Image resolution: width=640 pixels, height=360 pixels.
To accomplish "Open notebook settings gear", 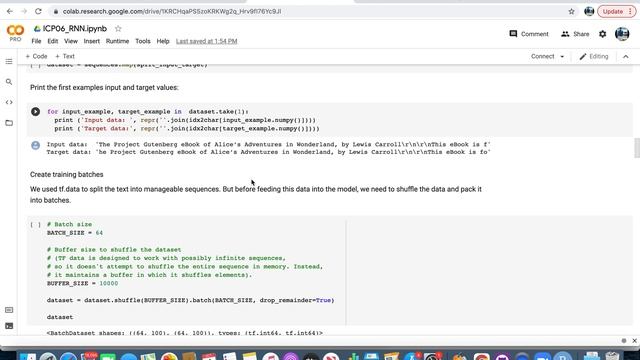I will tap(602, 34).
